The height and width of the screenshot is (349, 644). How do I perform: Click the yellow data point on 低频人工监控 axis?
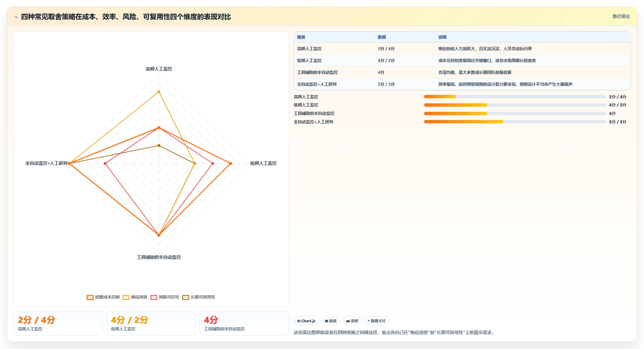point(195,163)
